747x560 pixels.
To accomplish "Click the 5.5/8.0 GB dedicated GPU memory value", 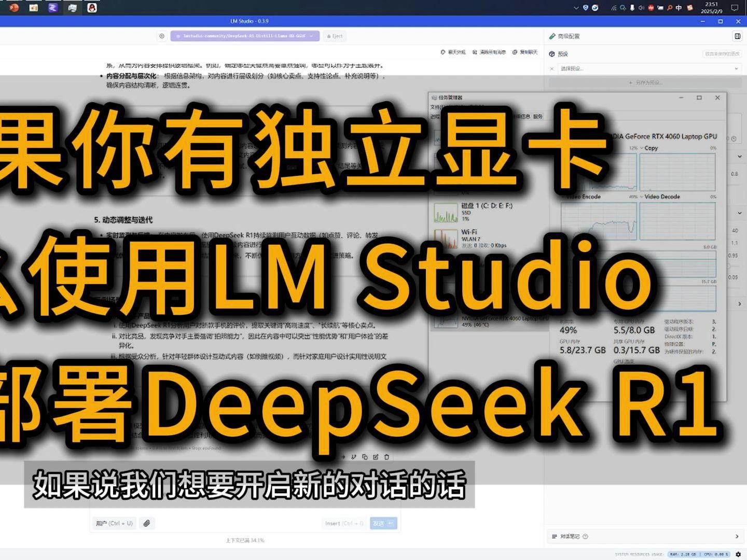I will click(634, 330).
